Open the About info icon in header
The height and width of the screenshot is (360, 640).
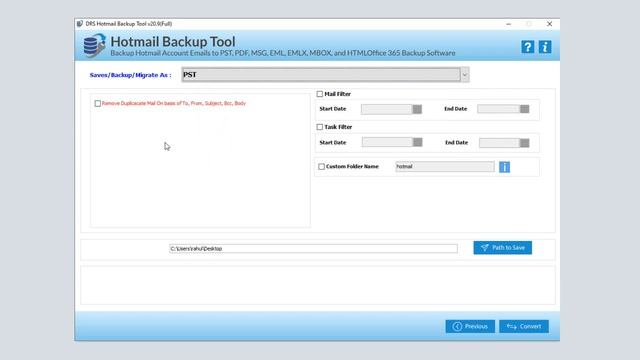[x=545, y=47]
